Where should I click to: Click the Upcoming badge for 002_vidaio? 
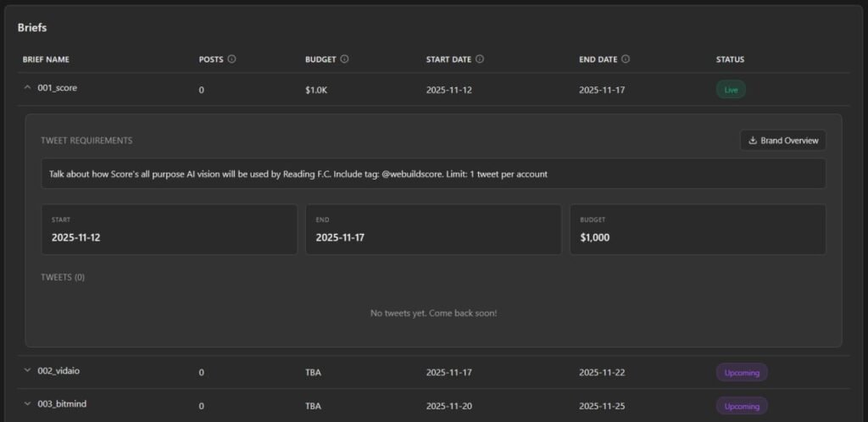tap(742, 372)
